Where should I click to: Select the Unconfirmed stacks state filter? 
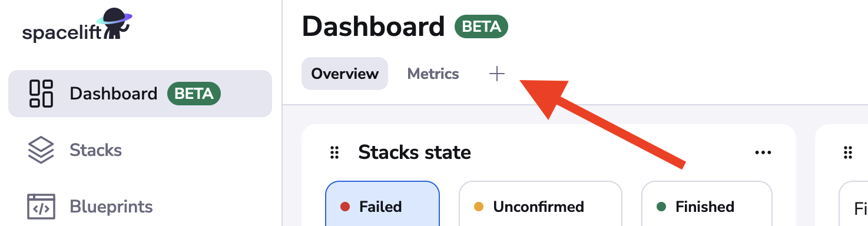(541, 204)
